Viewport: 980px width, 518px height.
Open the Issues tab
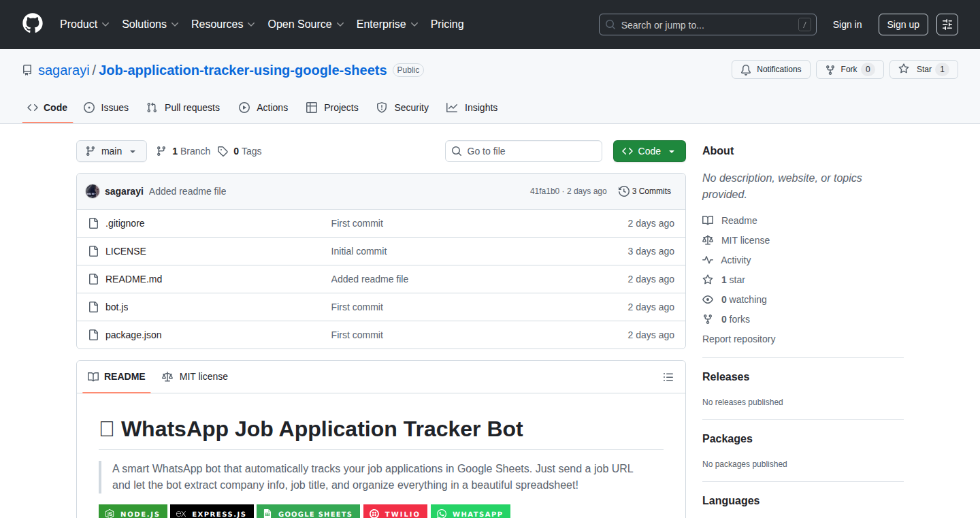106,108
